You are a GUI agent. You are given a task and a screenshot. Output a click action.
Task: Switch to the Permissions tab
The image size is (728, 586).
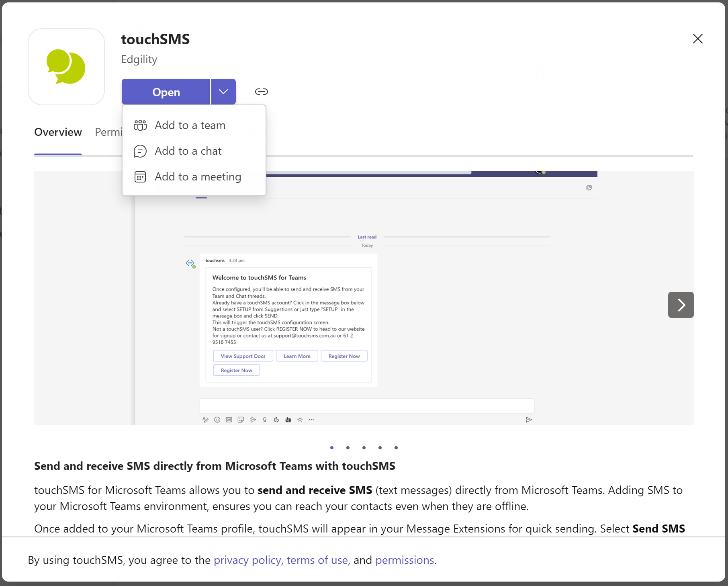tap(108, 132)
